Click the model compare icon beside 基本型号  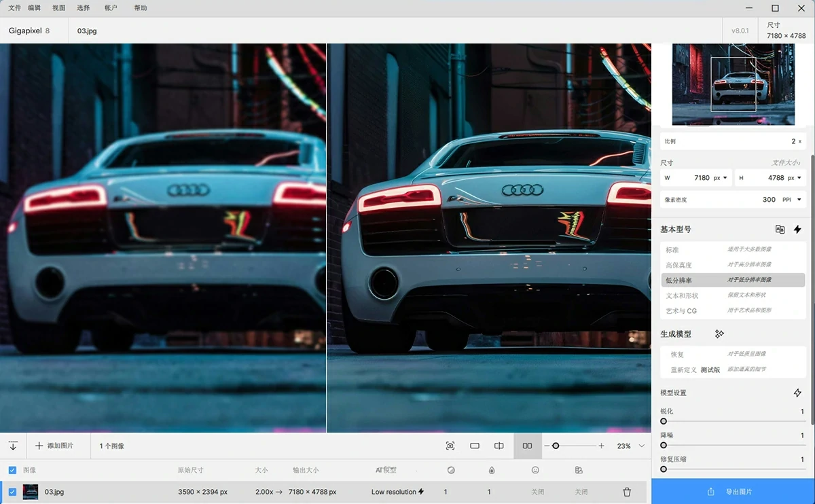(x=780, y=230)
